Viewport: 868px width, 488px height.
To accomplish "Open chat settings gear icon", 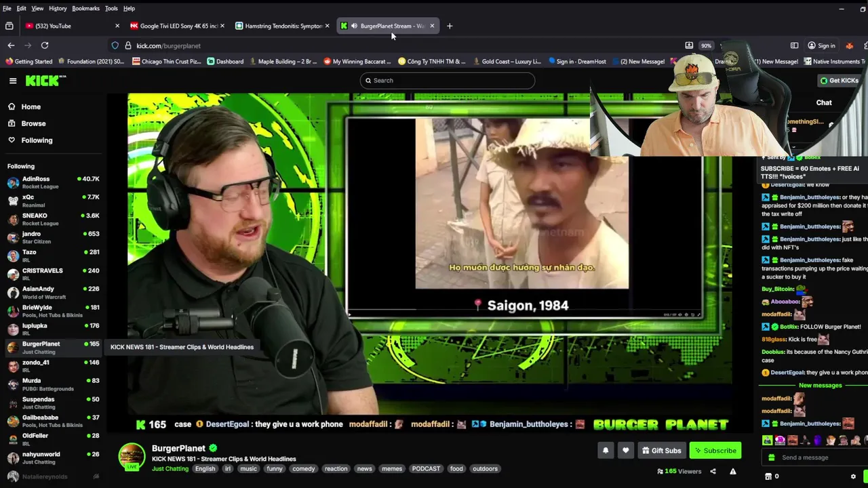I will click(x=853, y=476).
